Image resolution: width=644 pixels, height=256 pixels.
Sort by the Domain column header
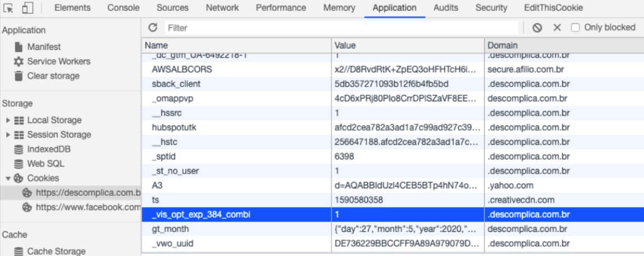click(564, 45)
